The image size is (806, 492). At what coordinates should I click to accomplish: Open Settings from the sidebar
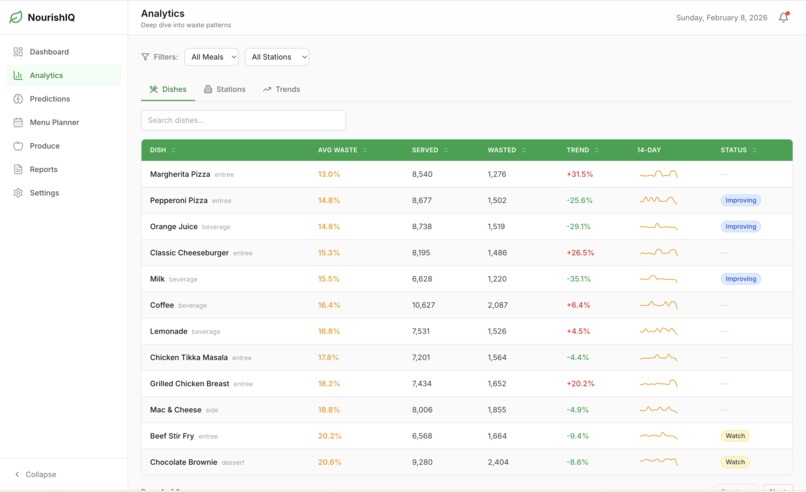(x=64, y=193)
